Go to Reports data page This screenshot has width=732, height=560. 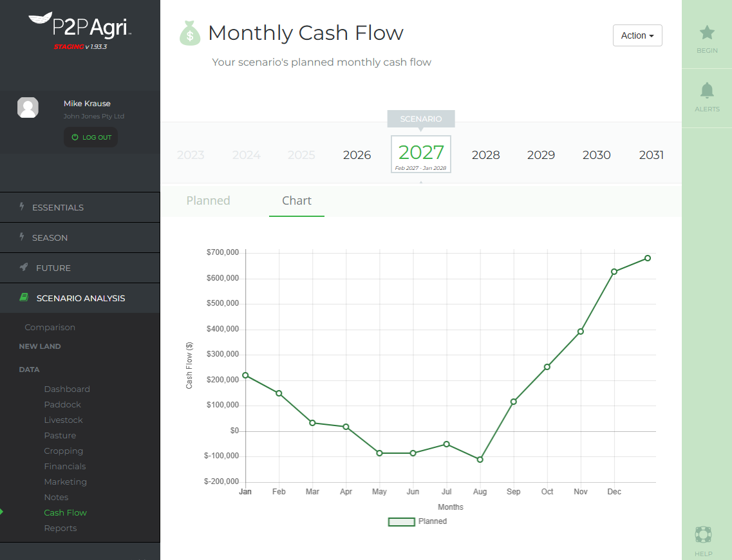point(61,528)
